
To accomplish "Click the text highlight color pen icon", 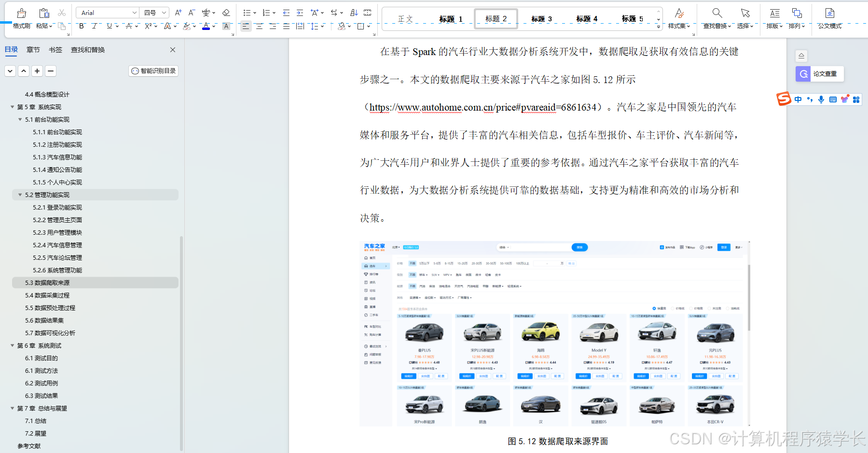I will point(187,26).
